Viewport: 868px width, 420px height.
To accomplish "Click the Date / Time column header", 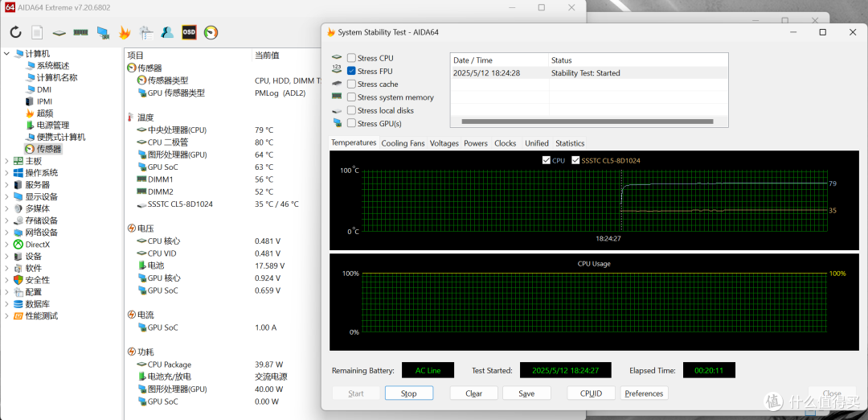I will (499, 60).
